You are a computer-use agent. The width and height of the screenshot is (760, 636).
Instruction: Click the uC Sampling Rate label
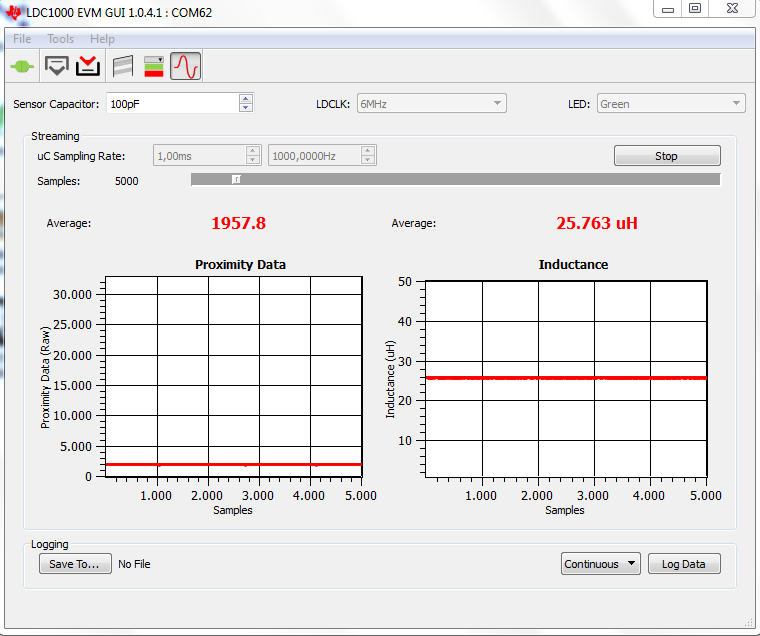pyautogui.click(x=81, y=156)
